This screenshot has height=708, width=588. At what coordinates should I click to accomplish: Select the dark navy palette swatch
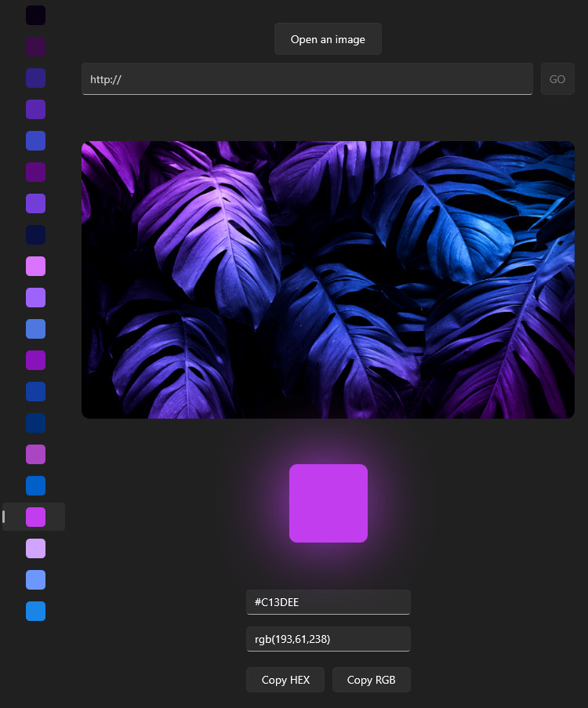[36, 234]
